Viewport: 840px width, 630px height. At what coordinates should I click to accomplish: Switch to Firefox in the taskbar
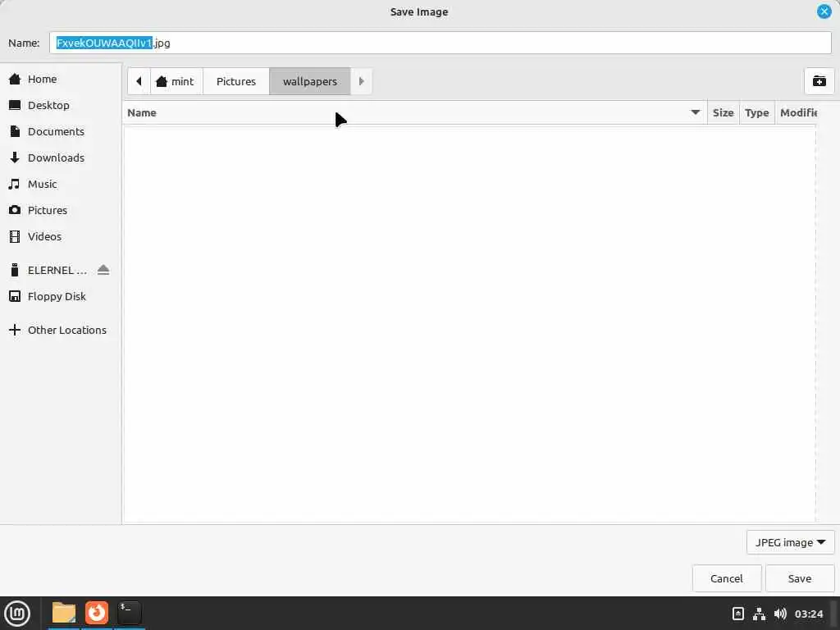point(97,613)
